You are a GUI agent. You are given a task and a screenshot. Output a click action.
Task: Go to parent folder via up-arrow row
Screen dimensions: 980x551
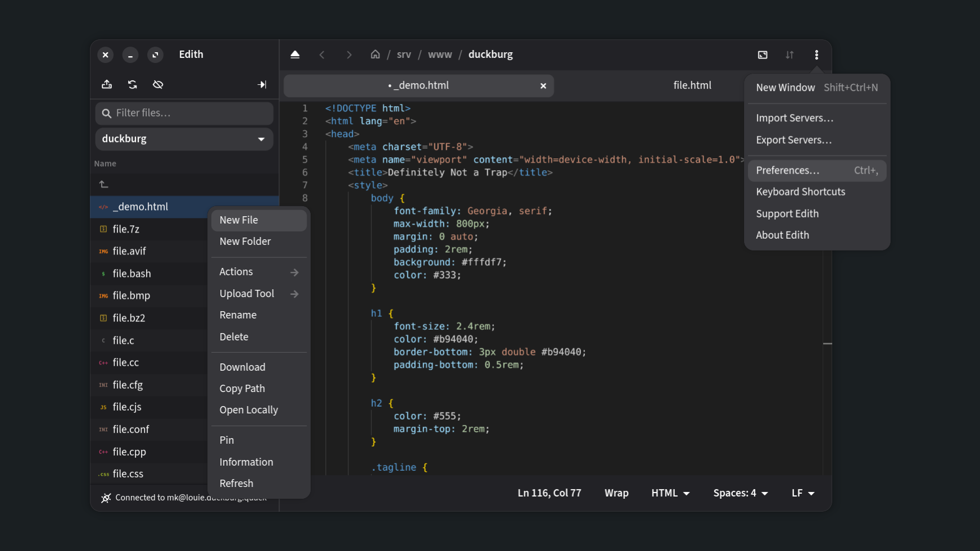tap(184, 184)
